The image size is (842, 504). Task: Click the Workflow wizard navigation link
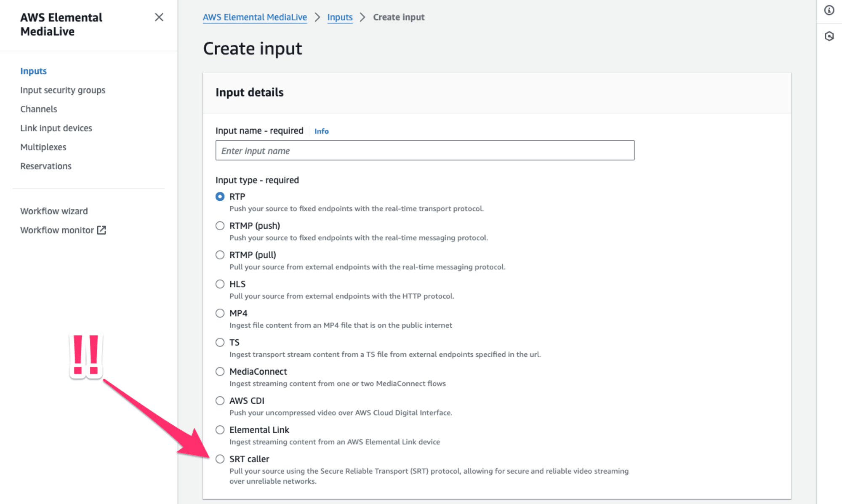tap(53, 211)
